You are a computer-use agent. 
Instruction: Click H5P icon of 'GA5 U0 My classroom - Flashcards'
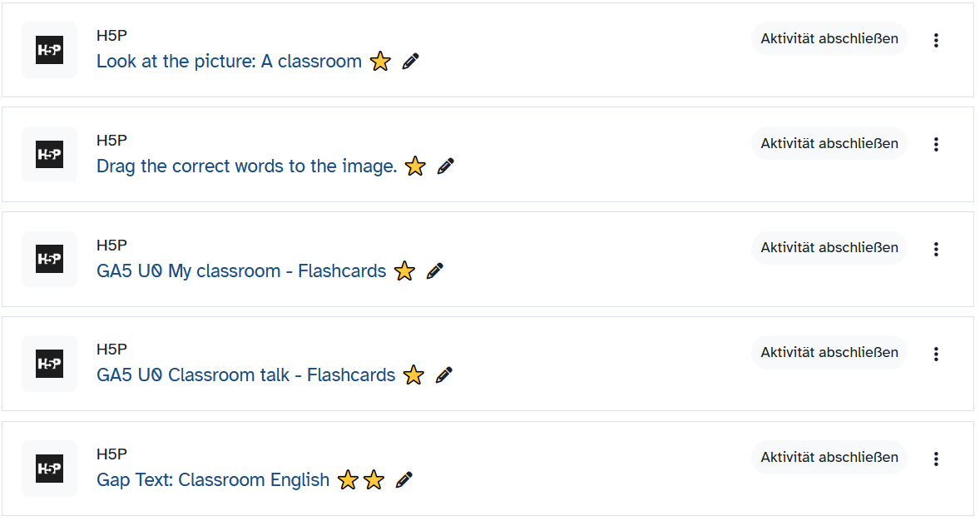pos(49,259)
